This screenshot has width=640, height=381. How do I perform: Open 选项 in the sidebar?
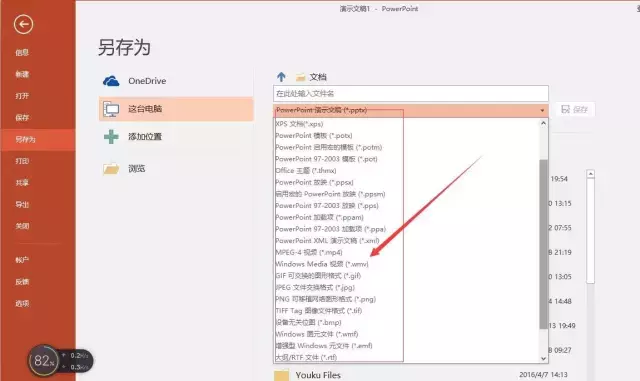(x=22, y=303)
